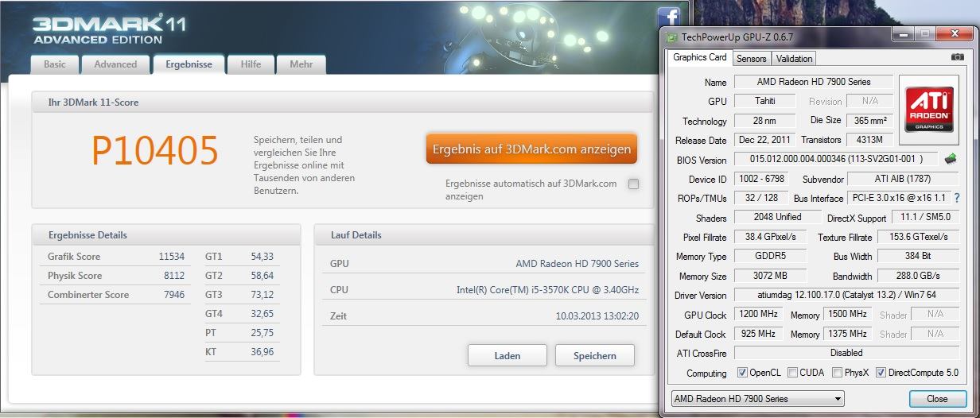This screenshot has height=418, width=980.
Task: Click the BIOS save chip icon
Action: [x=951, y=159]
